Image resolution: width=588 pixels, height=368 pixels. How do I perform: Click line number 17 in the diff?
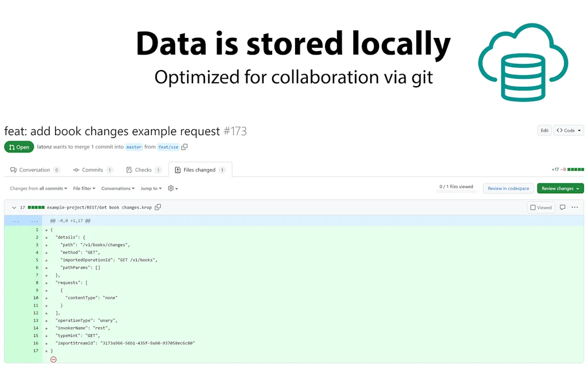click(36, 351)
